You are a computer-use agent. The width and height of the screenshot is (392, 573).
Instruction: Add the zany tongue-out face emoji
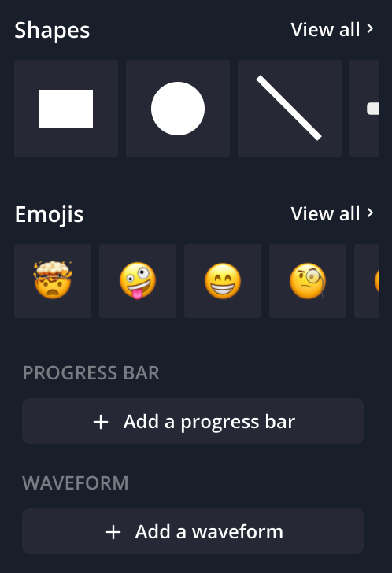(138, 281)
